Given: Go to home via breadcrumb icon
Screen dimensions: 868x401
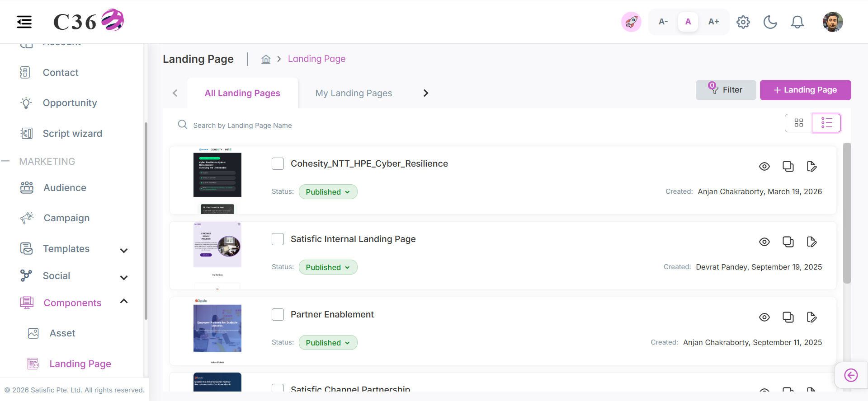Looking at the screenshot, I should (266, 59).
